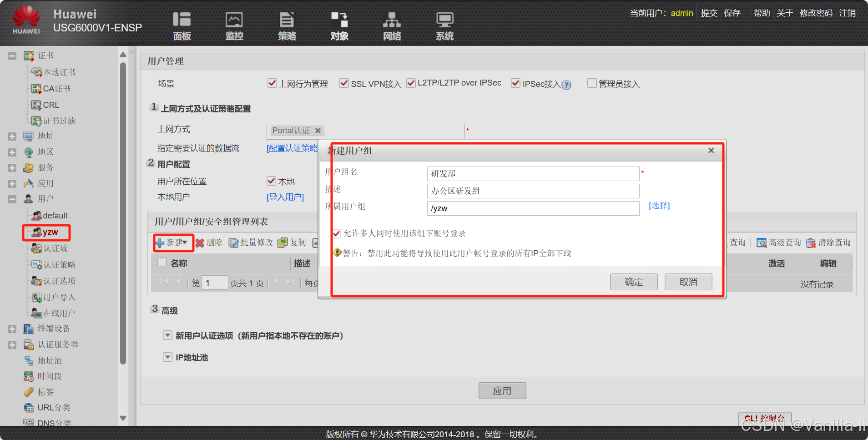868x440 pixels.
Task: Enable the 管理员接入 checkbox
Action: pos(592,83)
